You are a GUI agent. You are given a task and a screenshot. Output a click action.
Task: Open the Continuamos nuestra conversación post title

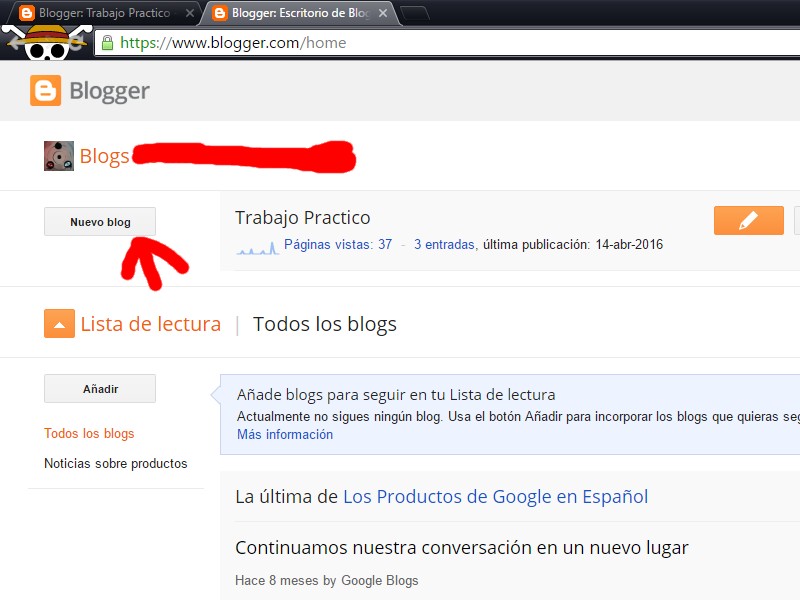462,547
